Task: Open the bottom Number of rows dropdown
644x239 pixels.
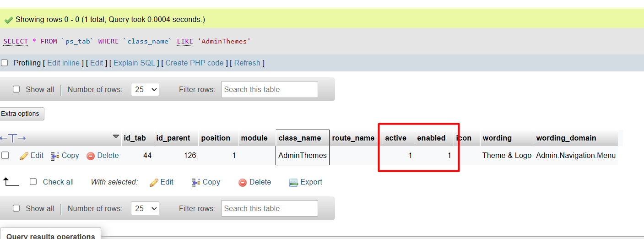Action: [145, 208]
